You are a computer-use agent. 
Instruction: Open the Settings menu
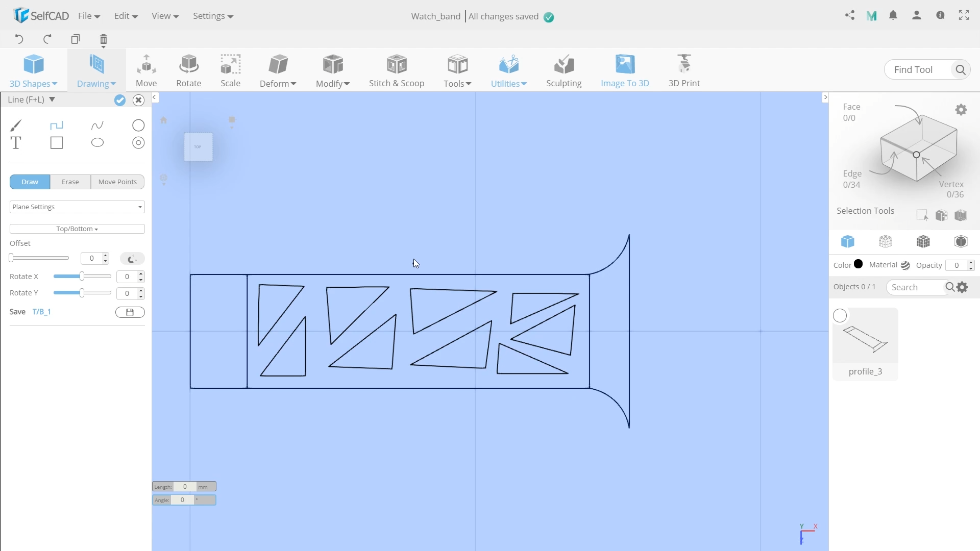pyautogui.click(x=213, y=16)
